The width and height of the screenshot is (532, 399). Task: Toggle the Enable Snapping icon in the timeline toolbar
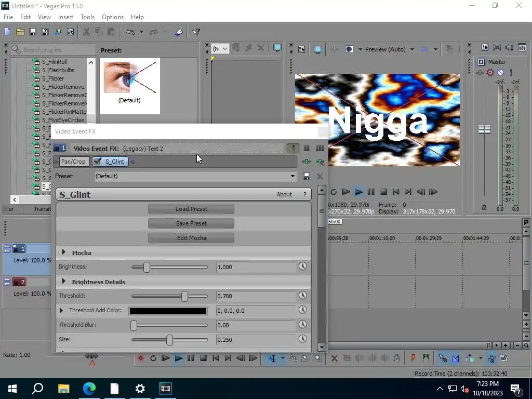click(x=443, y=358)
